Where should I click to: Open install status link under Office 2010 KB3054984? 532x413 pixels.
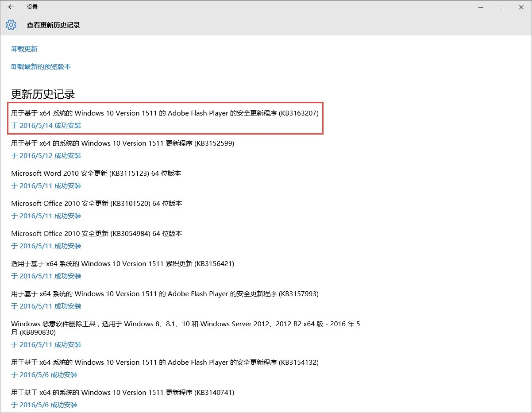click(46, 246)
